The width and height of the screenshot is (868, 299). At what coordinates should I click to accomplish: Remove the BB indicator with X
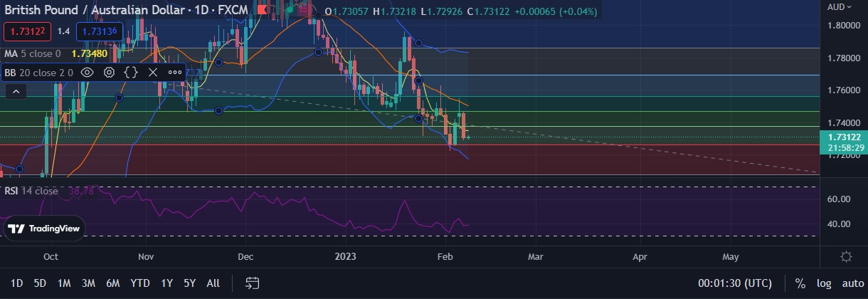click(x=152, y=72)
